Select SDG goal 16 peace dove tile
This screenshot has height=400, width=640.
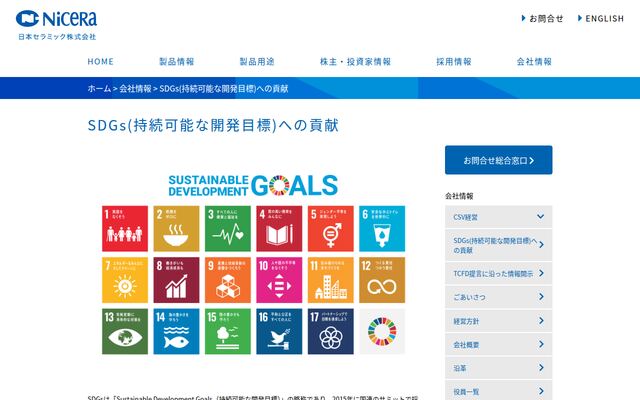click(279, 331)
